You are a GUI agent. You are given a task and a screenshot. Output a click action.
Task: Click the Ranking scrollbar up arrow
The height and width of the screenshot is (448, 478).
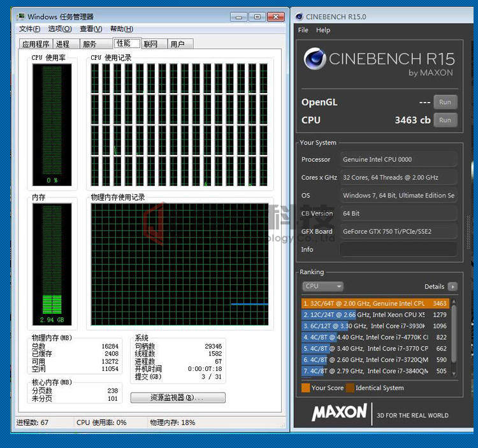[x=454, y=301]
